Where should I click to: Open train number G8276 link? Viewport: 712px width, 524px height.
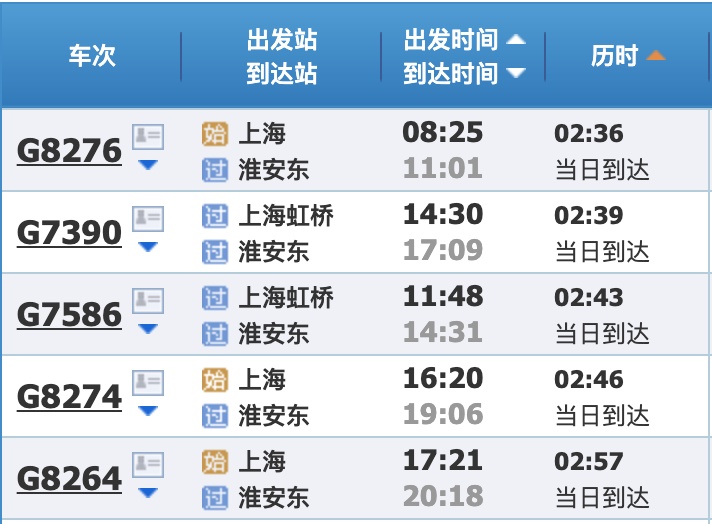click(69, 151)
